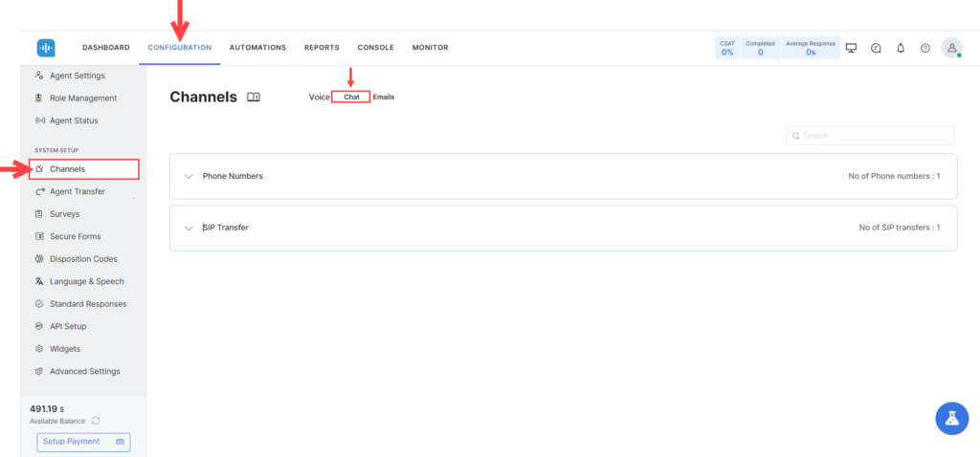980x457 pixels.
Task: Switch to the Emails channel tab
Action: pyautogui.click(x=384, y=98)
